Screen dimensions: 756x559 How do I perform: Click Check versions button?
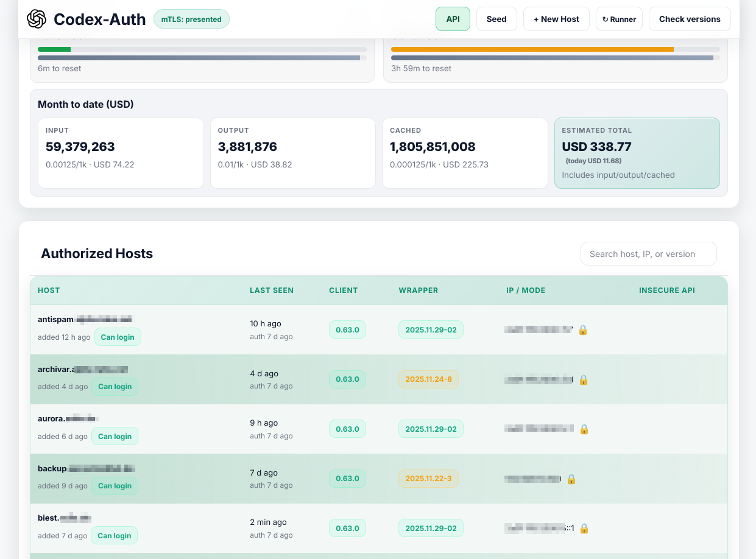[690, 19]
